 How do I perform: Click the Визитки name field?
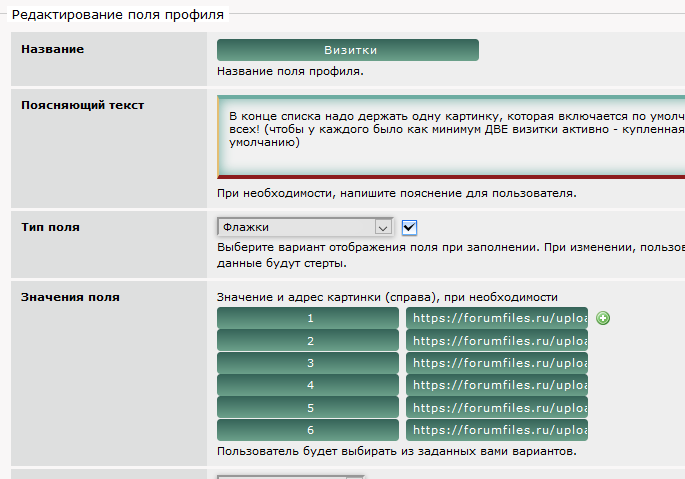[348, 50]
